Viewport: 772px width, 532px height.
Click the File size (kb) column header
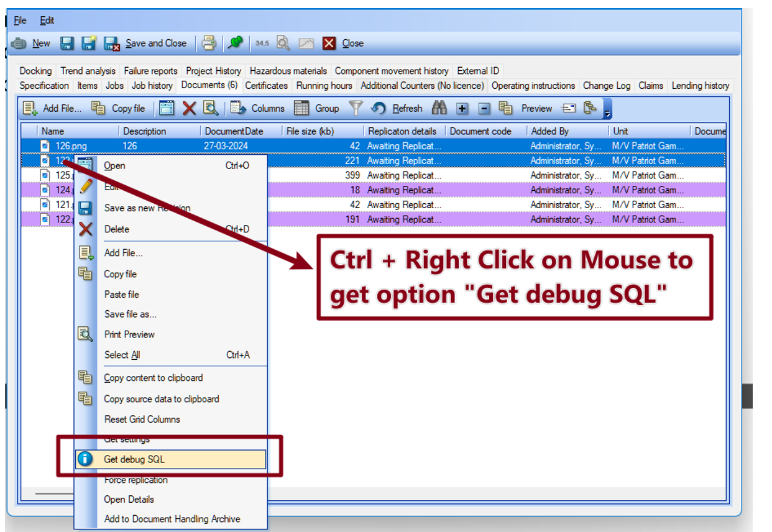310,131
